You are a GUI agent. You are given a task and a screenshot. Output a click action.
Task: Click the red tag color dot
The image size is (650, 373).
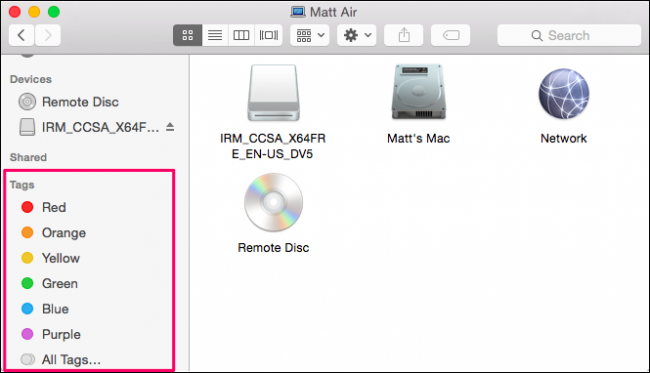27,207
